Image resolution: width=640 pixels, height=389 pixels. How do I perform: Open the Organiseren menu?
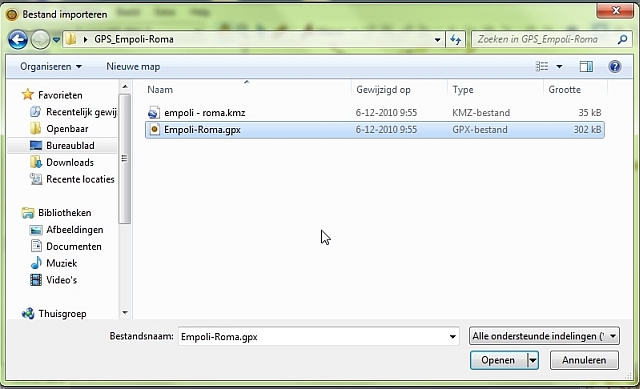coord(51,67)
